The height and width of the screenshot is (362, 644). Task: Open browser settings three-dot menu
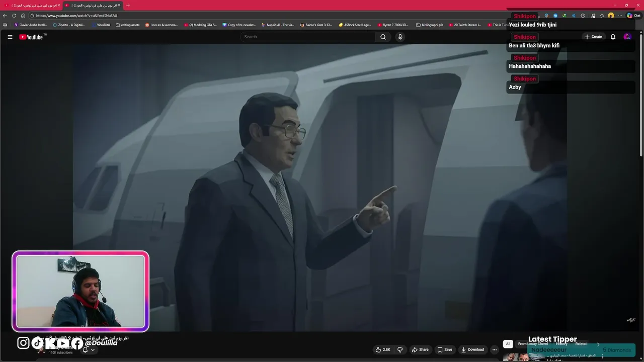[620, 16]
